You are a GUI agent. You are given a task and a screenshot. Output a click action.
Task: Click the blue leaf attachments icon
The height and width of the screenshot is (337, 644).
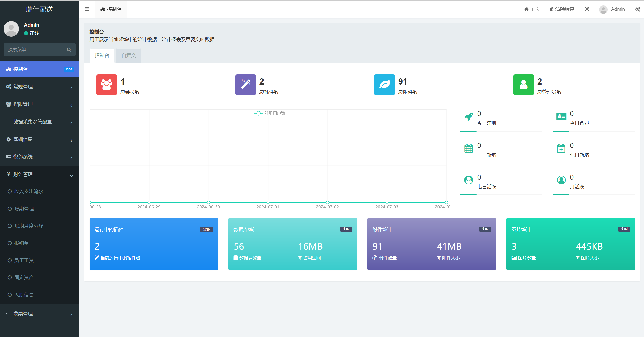pyautogui.click(x=384, y=85)
